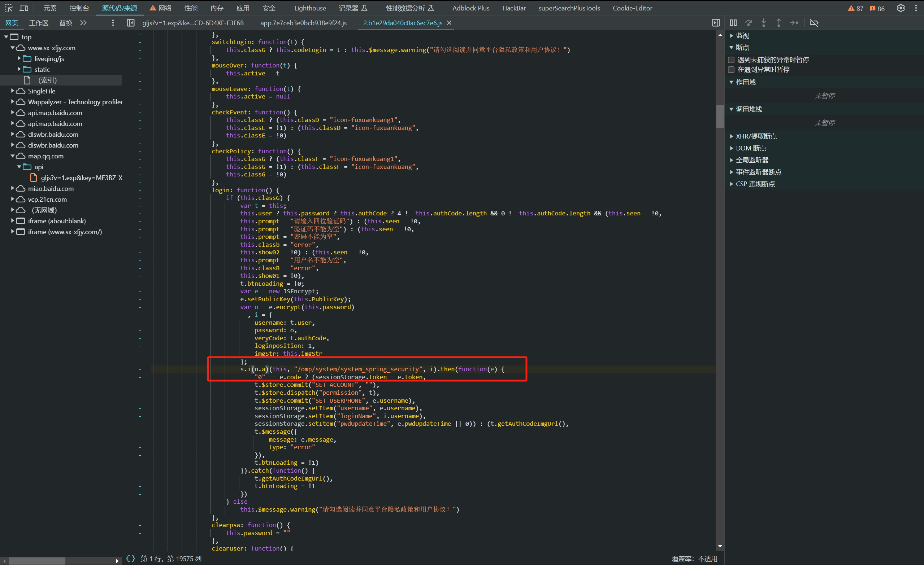Pause script execution button

click(733, 23)
